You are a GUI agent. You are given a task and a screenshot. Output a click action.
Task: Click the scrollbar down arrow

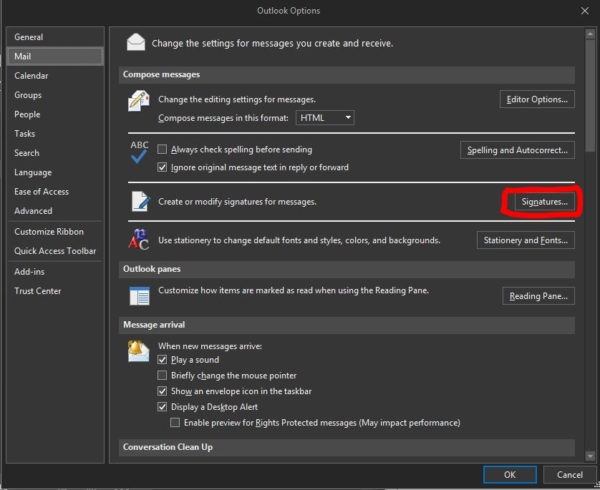tap(590, 456)
